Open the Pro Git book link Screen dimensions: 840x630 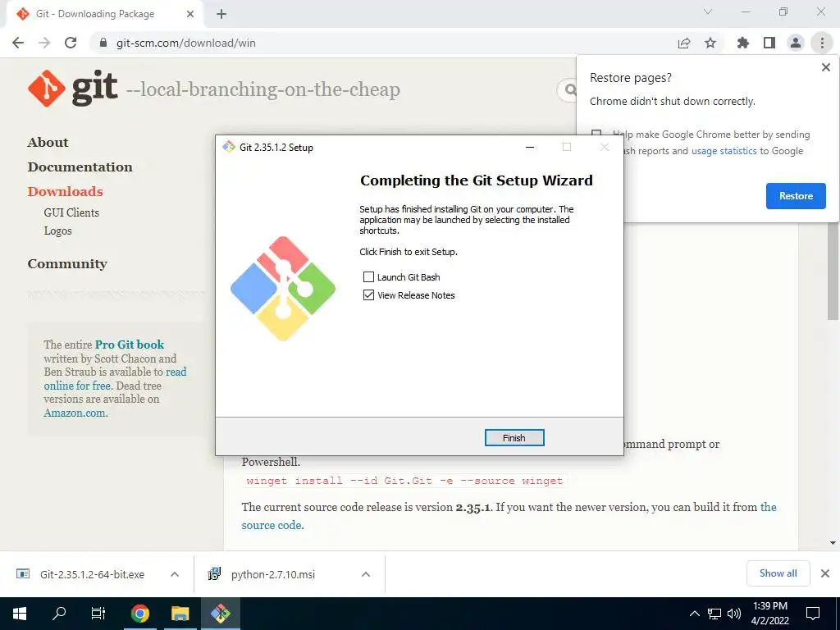click(130, 345)
